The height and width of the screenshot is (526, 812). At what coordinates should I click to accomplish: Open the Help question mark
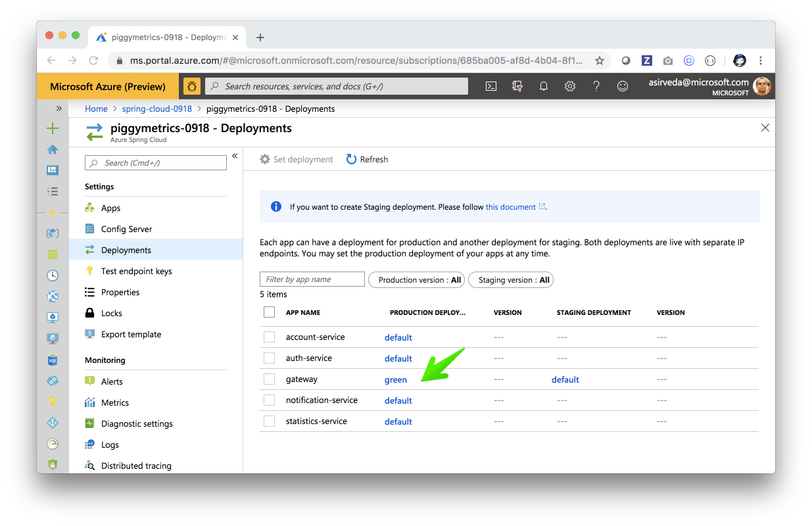pyautogui.click(x=596, y=86)
